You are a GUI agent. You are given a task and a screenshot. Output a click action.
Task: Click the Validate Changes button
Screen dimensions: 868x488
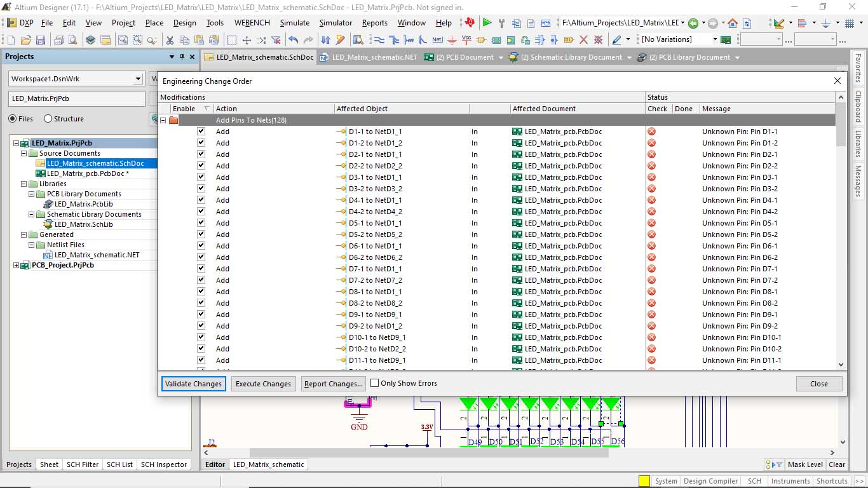pos(193,384)
